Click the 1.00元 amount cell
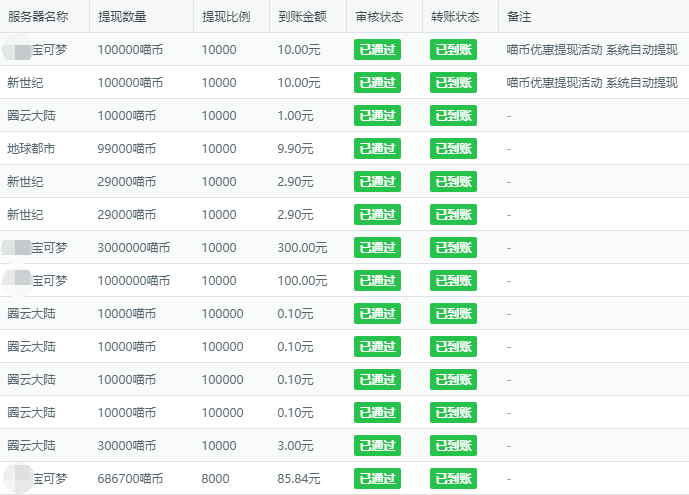The width and height of the screenshot is (689, 495). 295,116
